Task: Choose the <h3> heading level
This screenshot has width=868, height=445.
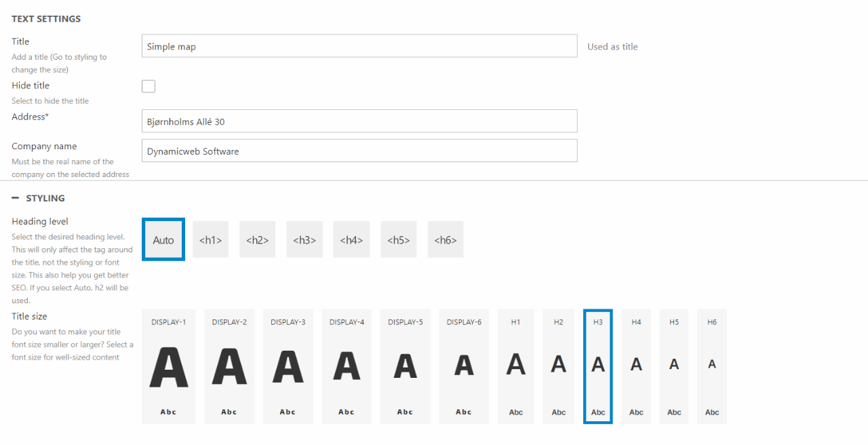Action: [304, 239]
